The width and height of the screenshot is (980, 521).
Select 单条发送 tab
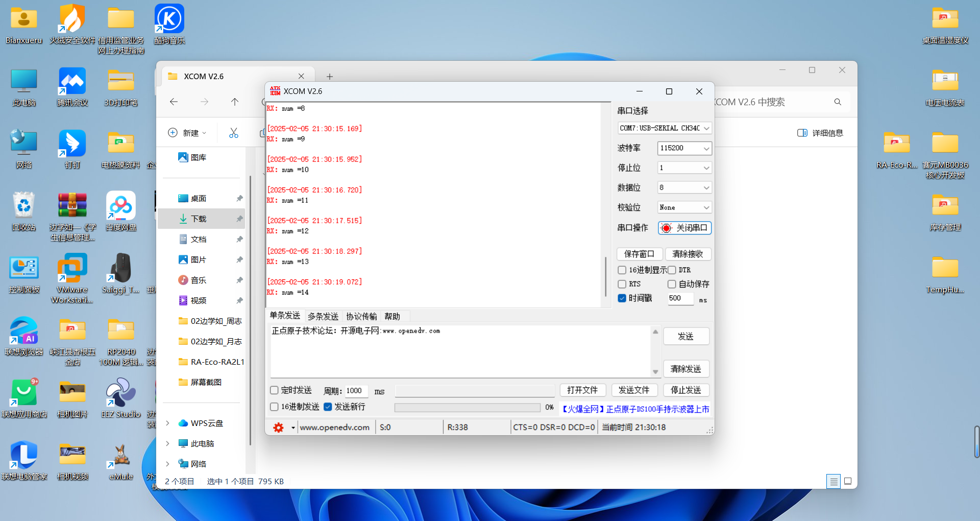pyautogui.click(x=285, y=316)
